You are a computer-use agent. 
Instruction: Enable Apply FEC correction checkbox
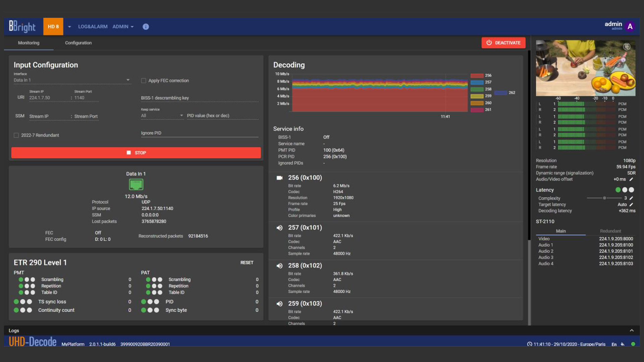pyautogui.click(x=144, y=80)
